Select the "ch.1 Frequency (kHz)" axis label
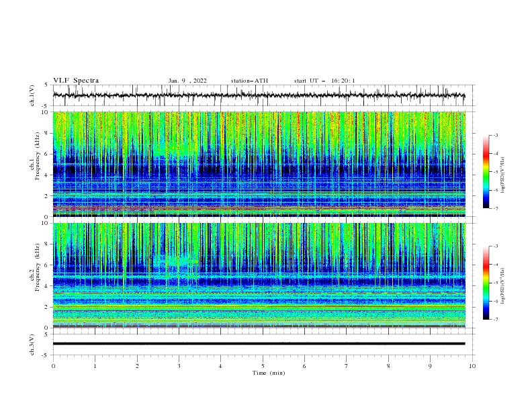This screenshot has width=532, height=411. pos(34,156)
